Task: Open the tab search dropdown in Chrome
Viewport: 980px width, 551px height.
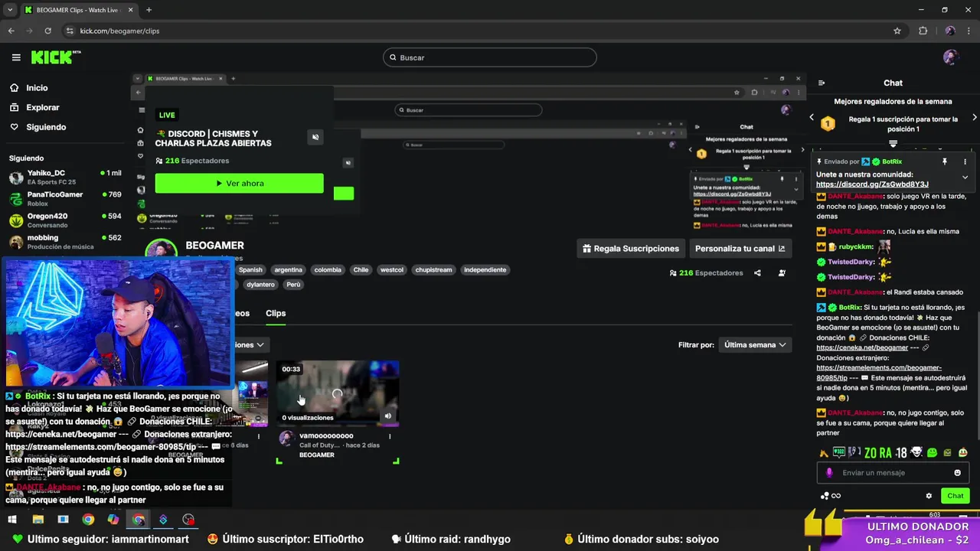Action: point(10,10)
